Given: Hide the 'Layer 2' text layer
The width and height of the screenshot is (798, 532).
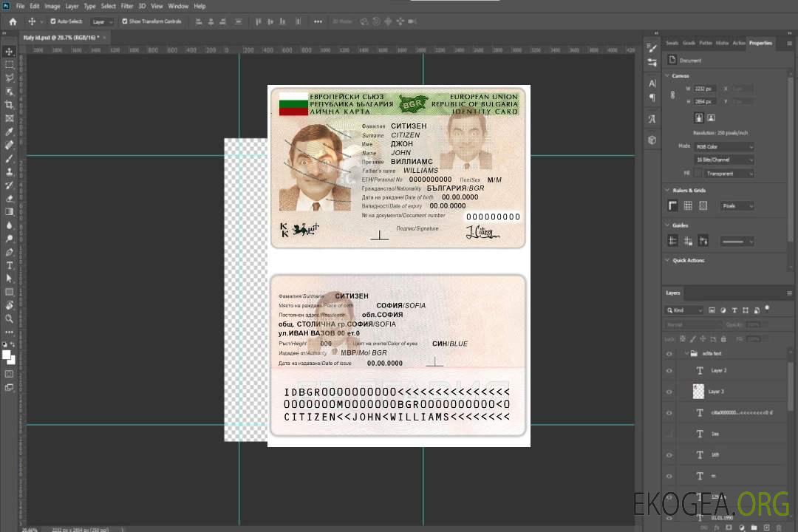Looking at the screenshot, I should (669, 371).
